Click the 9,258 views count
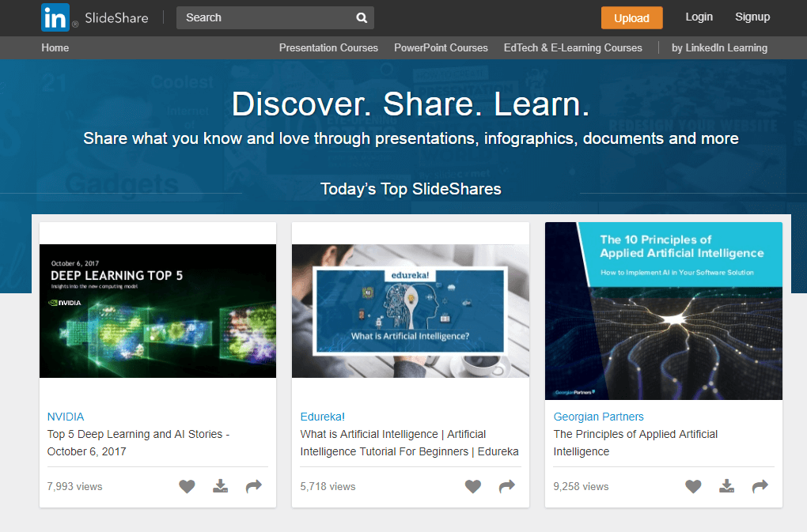Viewport: 807px width, 532px height. coord(581,486)
